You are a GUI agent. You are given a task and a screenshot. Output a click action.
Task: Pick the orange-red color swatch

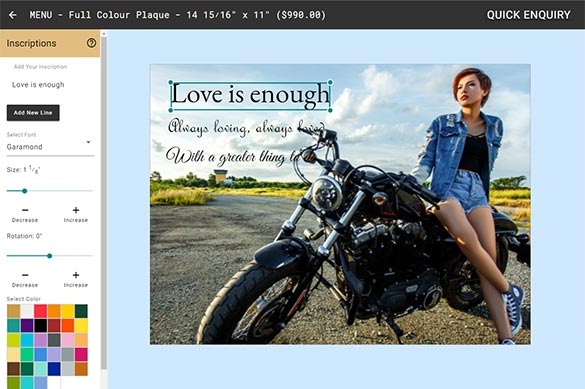pos(68,326)
